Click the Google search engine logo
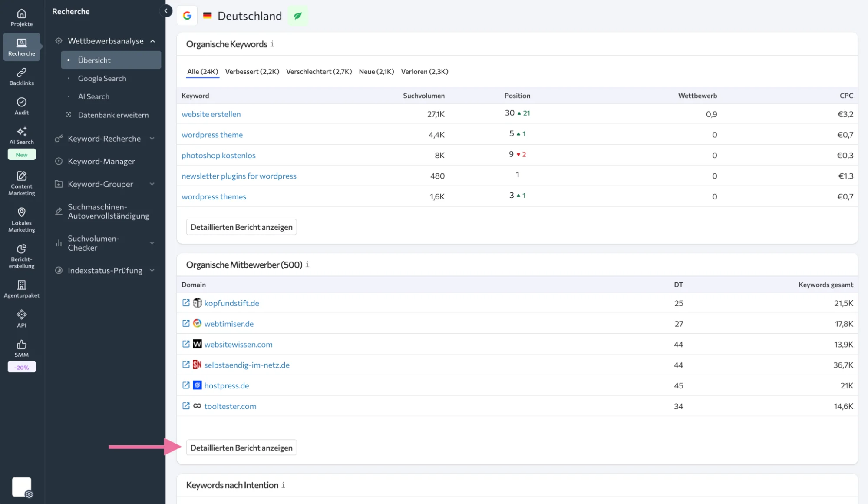 187,16
